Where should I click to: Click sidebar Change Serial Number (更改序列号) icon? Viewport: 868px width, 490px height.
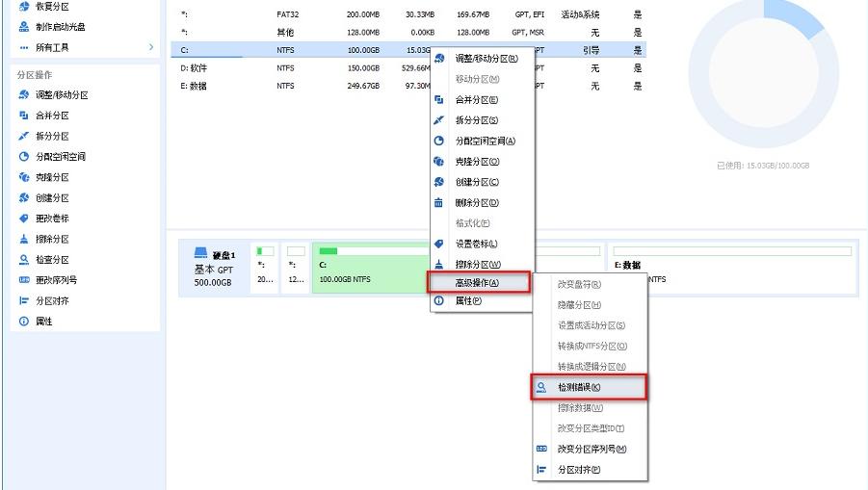pos(24,280)
